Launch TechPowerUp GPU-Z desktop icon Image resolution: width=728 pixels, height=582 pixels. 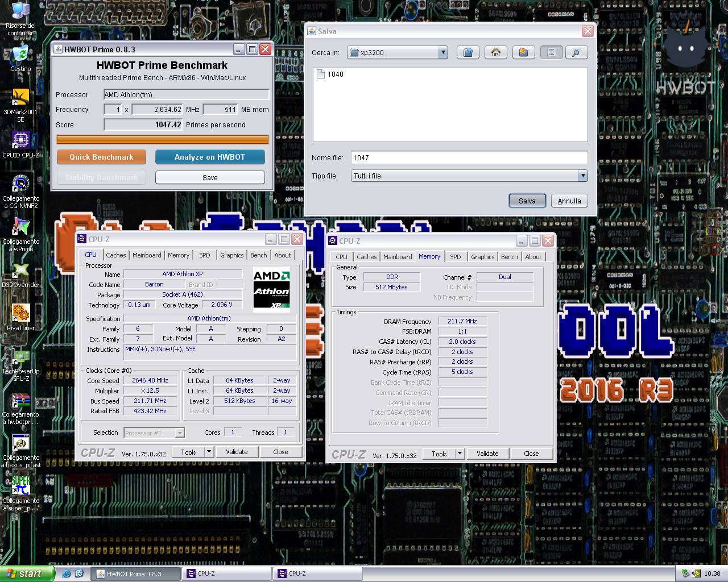pos(20,364)
